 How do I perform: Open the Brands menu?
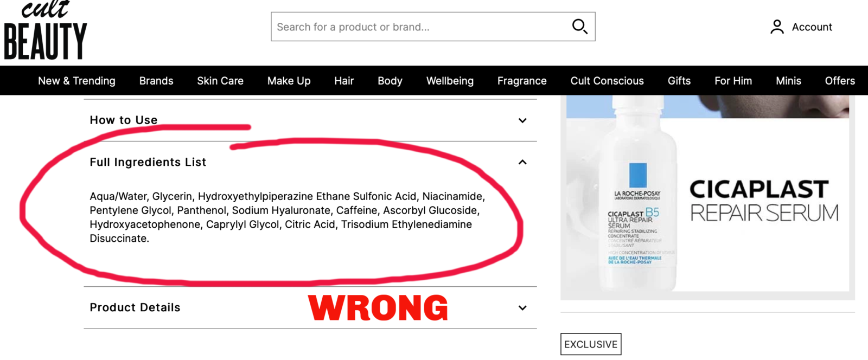pyautogui.click(x=156, y=81)
